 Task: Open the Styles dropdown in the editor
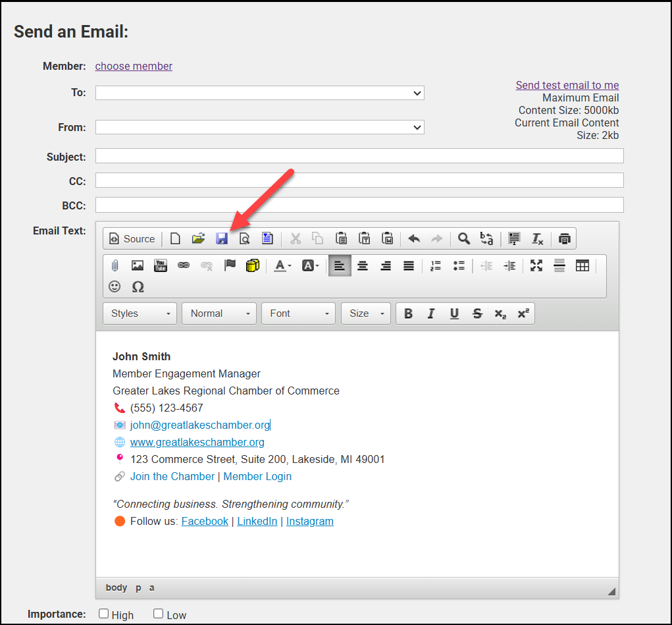click(140, 313)
